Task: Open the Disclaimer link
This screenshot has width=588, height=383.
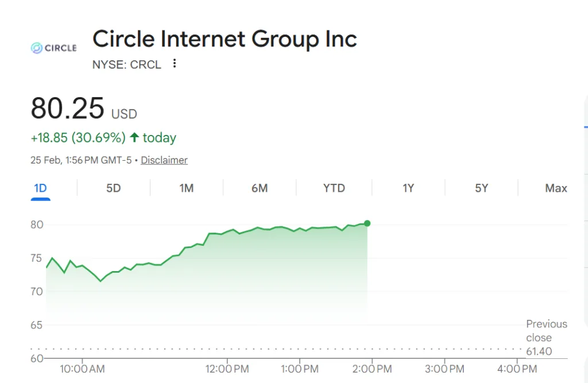Action: [164, 160]
